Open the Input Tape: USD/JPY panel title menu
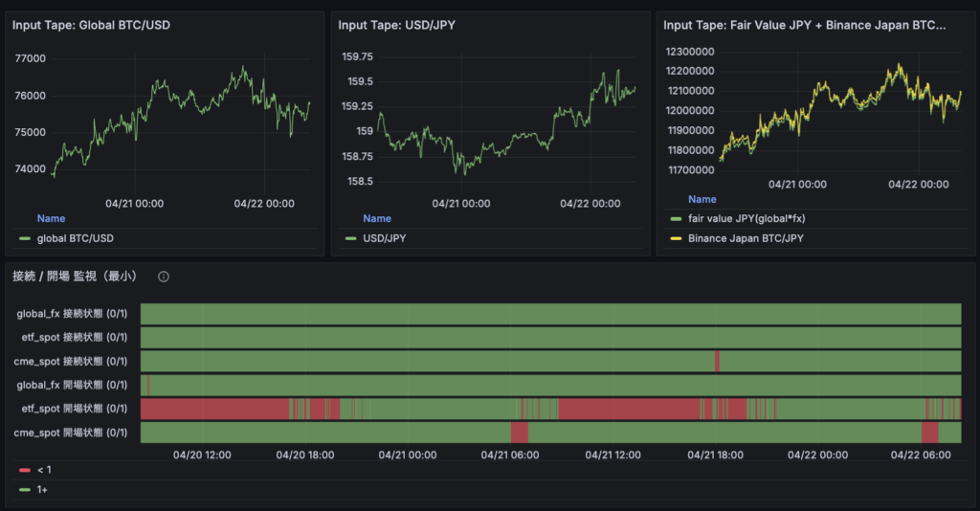This screenshot has width=980, height=511. click(396, 26)
